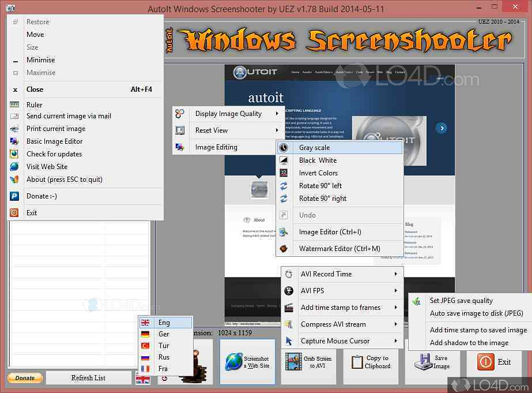The width and height of the screenshot is (532, 393).
Task: Click the Invert Colors icon
Action: click(x=284, y=173)
